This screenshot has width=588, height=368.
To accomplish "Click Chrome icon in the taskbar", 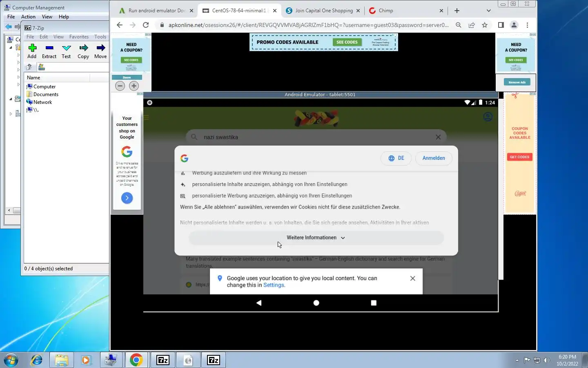I will pyautogui.click(x=136, y=360).
